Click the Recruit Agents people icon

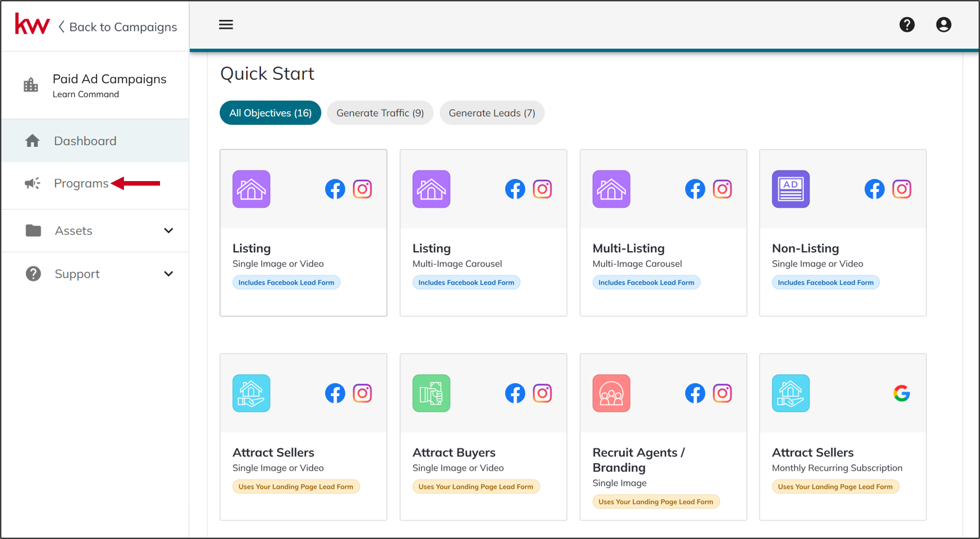611,393
